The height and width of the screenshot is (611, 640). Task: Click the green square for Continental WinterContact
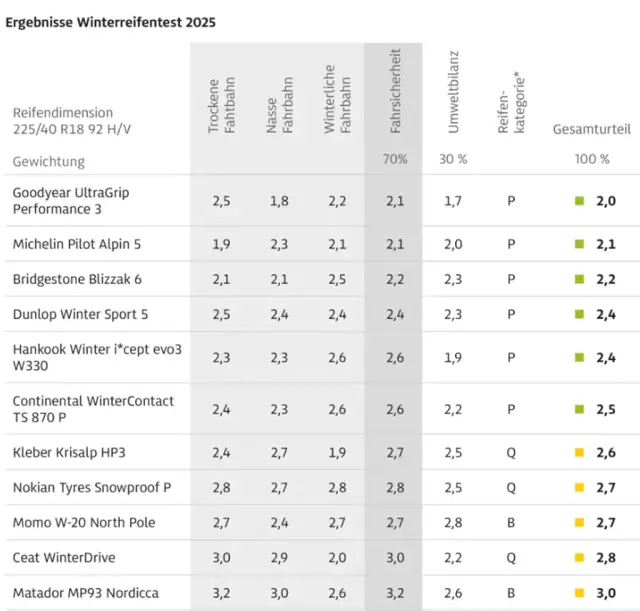[x=579, y=409]
